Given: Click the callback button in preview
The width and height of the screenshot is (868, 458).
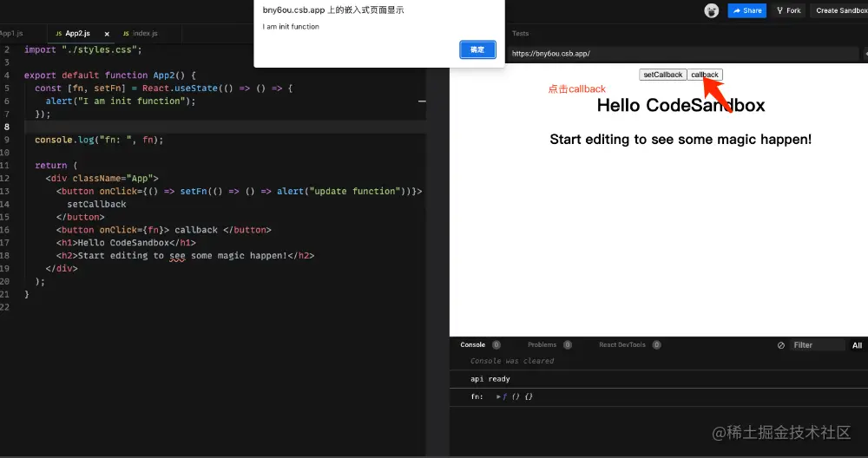Looking at the screenshot, I should (x=704, y=75).
